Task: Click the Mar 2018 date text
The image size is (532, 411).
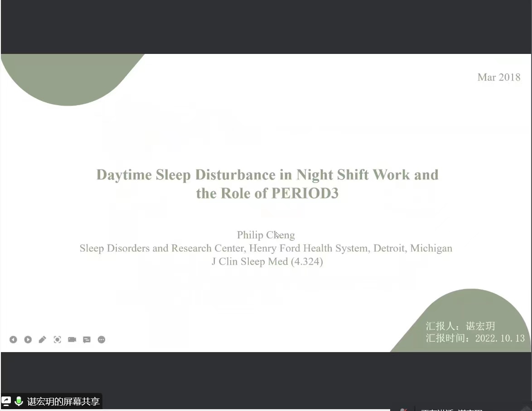Action: 498,77
